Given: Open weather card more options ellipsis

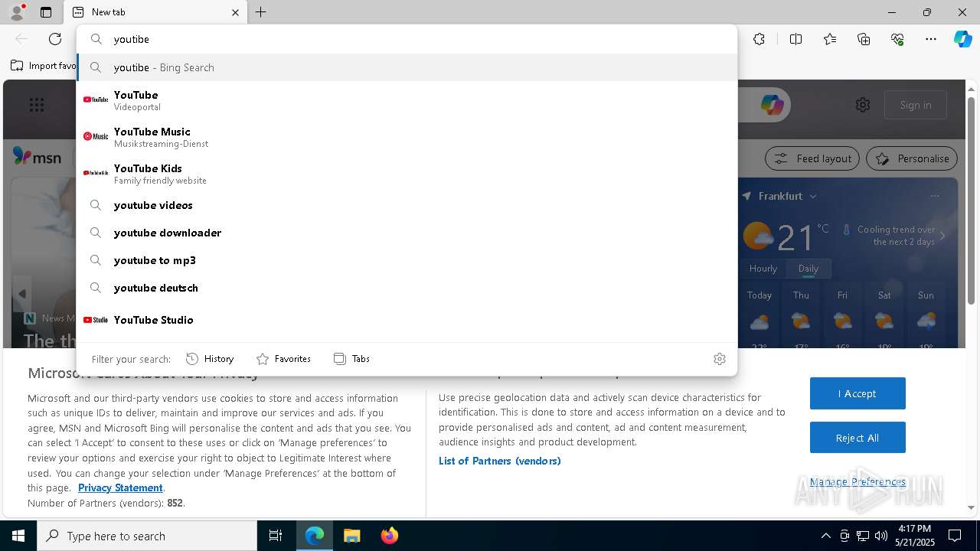Looking at the screenshot, I should (935, 196).
